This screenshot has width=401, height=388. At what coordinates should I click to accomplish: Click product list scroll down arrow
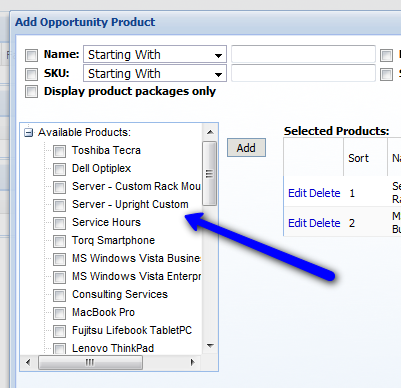coord(210,346)
